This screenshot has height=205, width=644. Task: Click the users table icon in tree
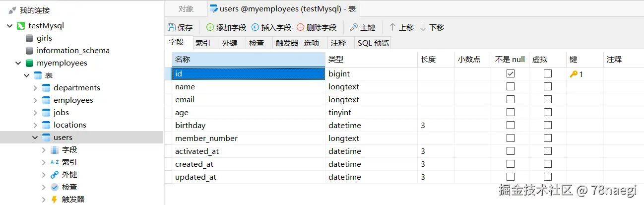pyautogui.click(x=46, y=137)
